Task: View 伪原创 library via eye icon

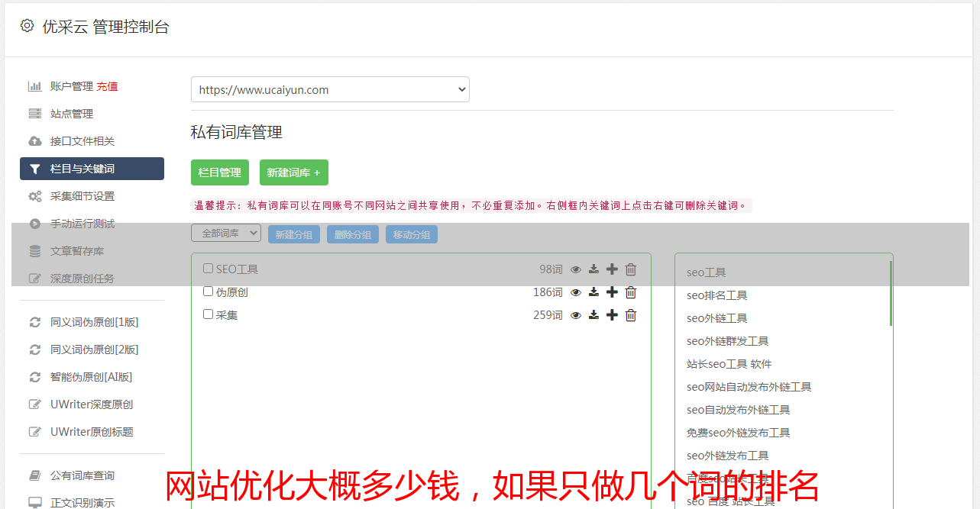Action: click(576, 292)
